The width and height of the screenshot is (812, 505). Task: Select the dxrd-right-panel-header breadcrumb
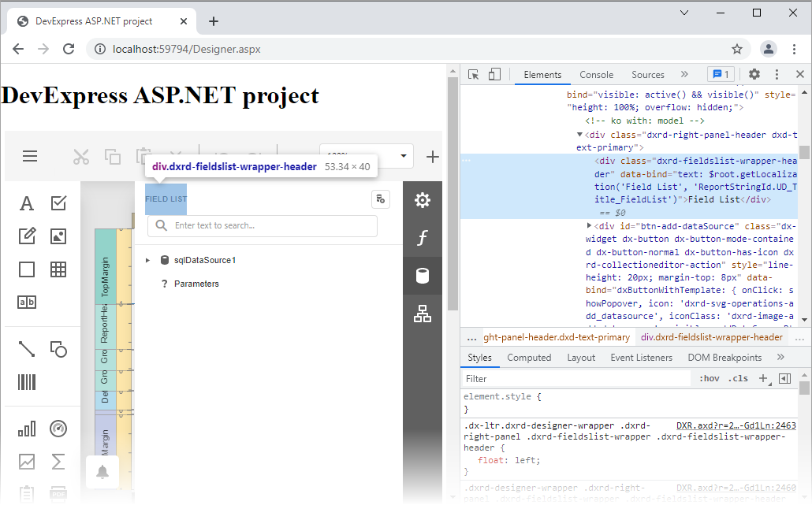(557, 337)
